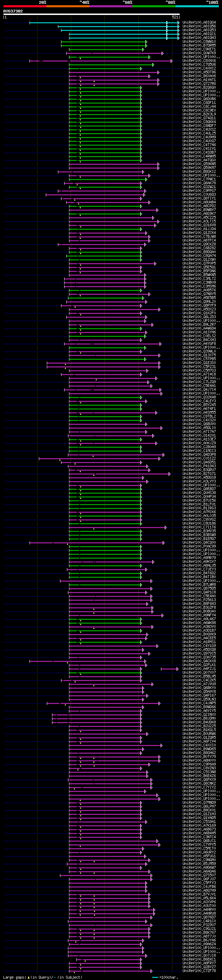This screenshot has width=222, height=980.
Task: Open hit UniRef100_A8IQ53
Action: tap(199, 30)
